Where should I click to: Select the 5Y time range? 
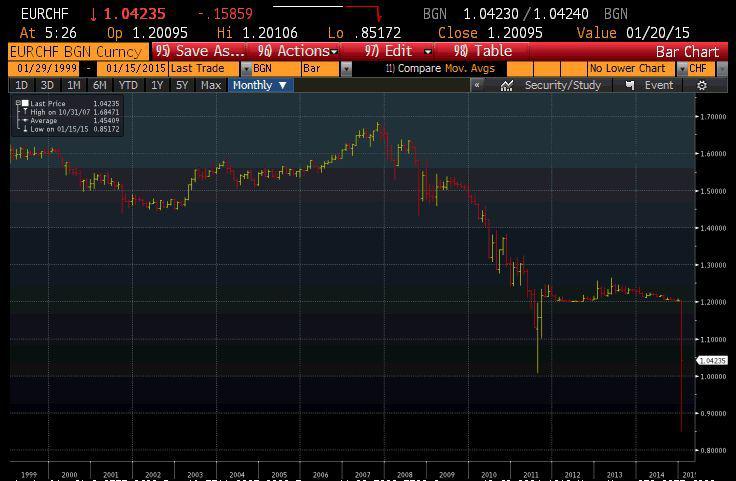[x=182, y=86]
